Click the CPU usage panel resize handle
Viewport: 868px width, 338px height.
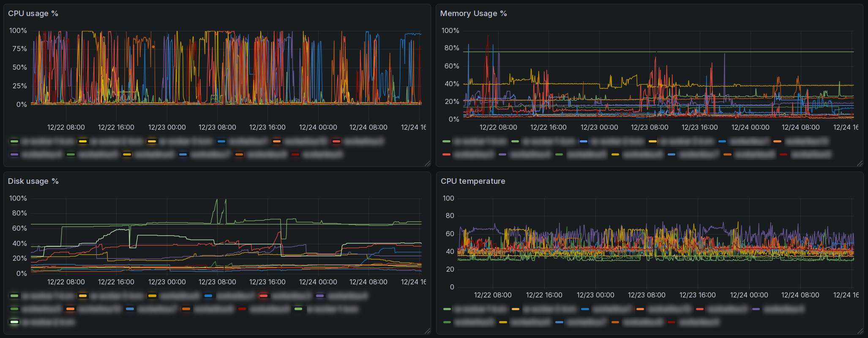[427, 164]
